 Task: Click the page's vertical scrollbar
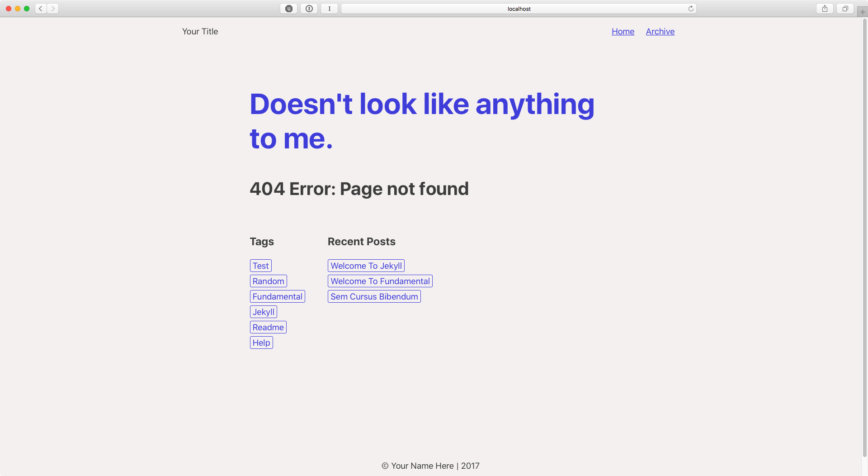click(865, 238)
